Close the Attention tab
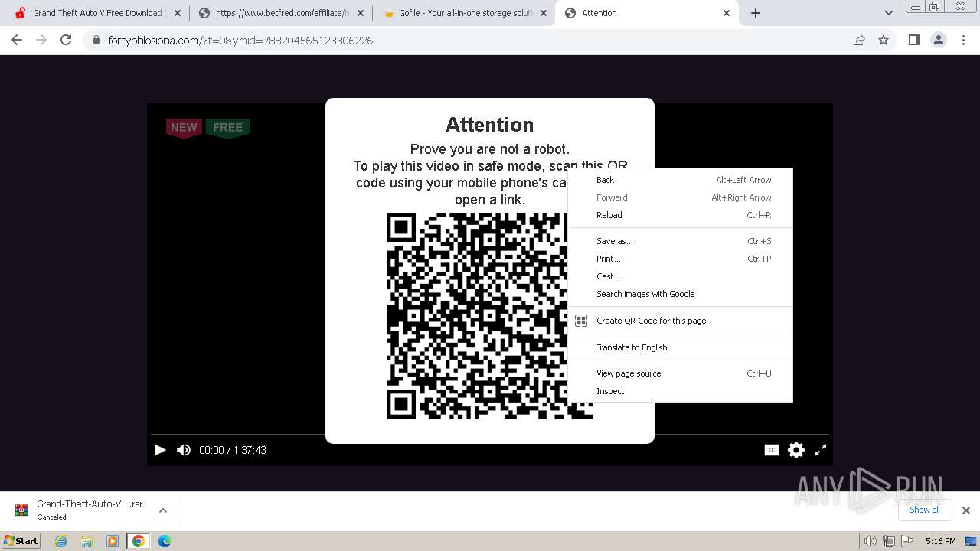The height and width of the screenshot is (551, 980). tap(727, 13)
